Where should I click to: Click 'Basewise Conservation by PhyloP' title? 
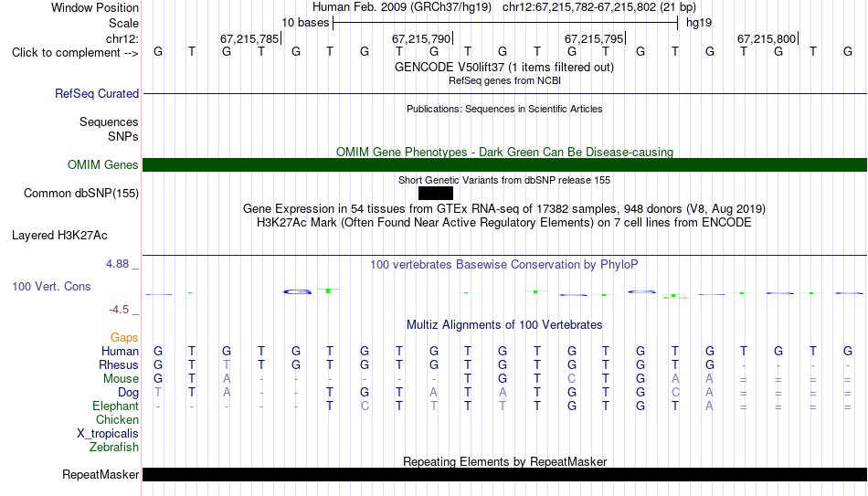point(504,265)
